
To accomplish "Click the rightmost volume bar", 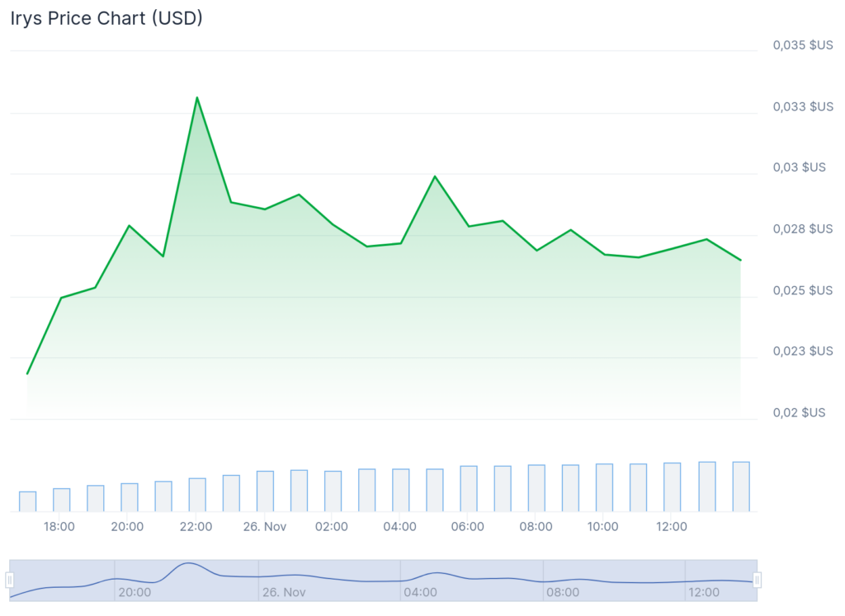I will [x=741, y=487].
